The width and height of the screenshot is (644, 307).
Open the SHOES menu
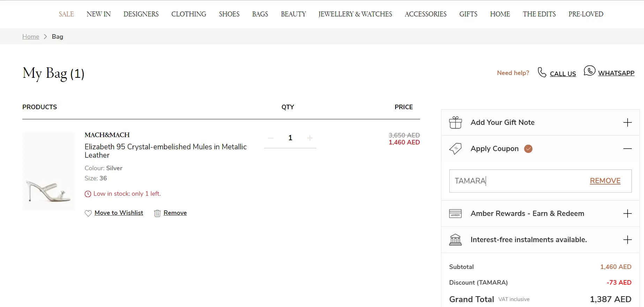click(x=229, y=14)
